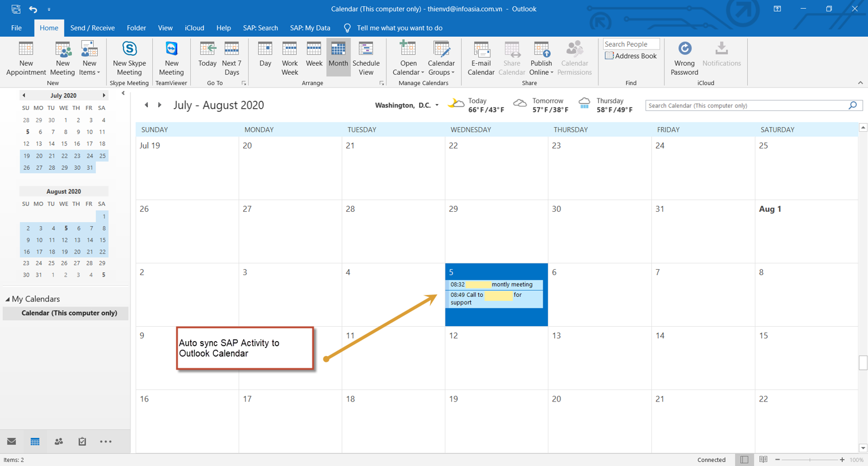Image resolution: width=868 pixels, height=466 pixels.
Task: Show the Next 7 Days
Action: click(x=232, y=59)
